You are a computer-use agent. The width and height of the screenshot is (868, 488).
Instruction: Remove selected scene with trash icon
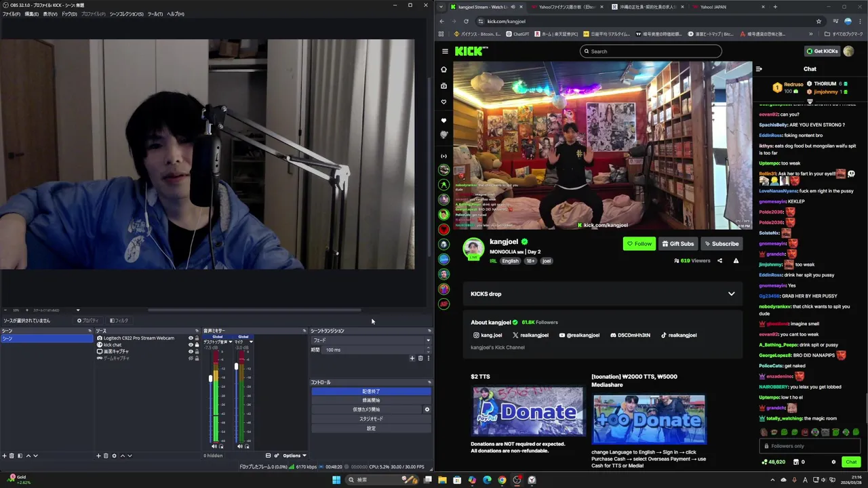tap(12, 455)
